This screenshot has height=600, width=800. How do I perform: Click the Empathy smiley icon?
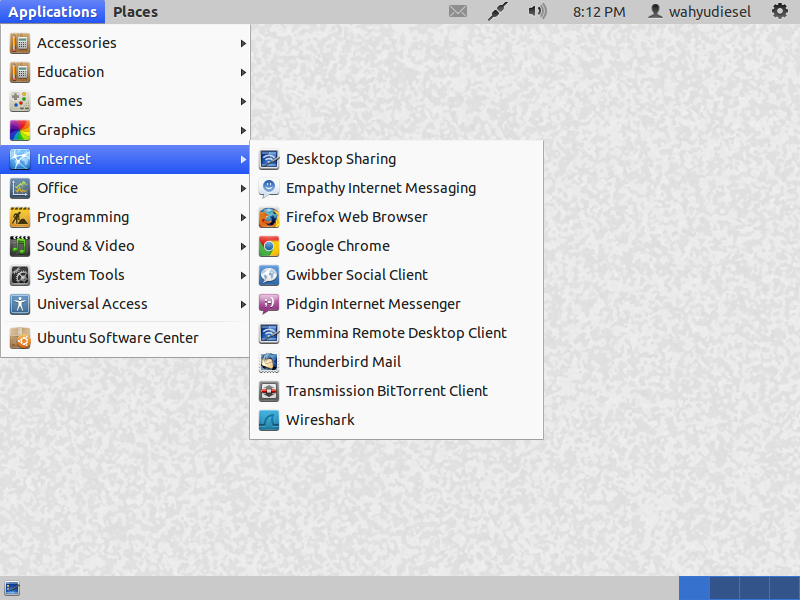pyautogui.click(x=269, y=188)
